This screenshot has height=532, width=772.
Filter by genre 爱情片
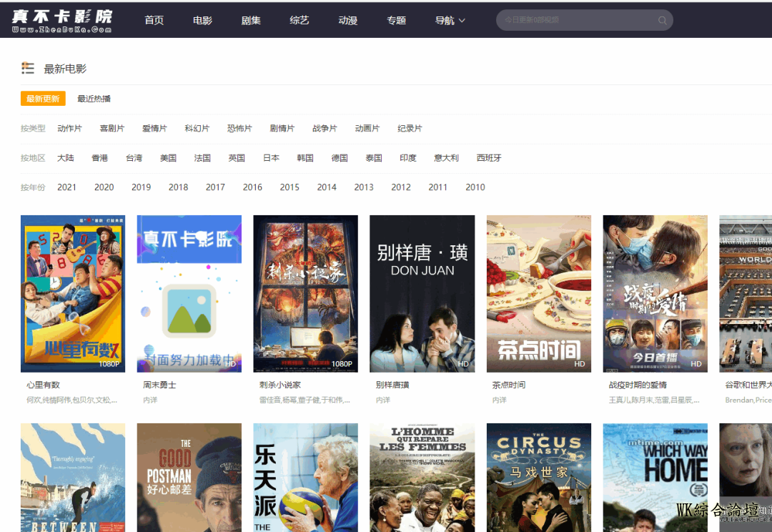154,128
